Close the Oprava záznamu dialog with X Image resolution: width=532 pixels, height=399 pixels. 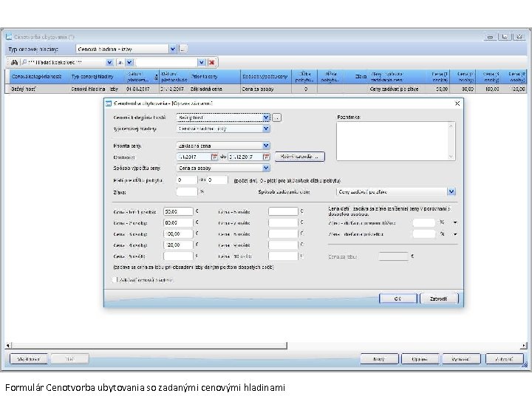(x=457, y=103)
